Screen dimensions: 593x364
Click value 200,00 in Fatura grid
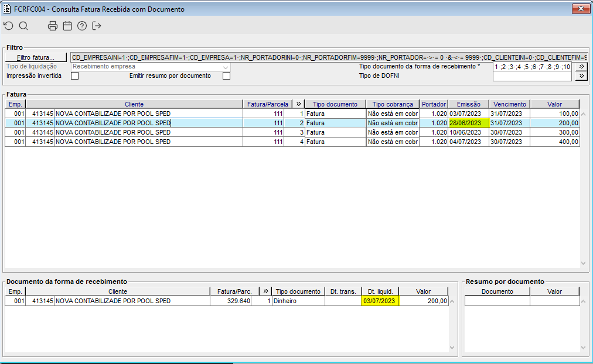click(x=554, y=123)
